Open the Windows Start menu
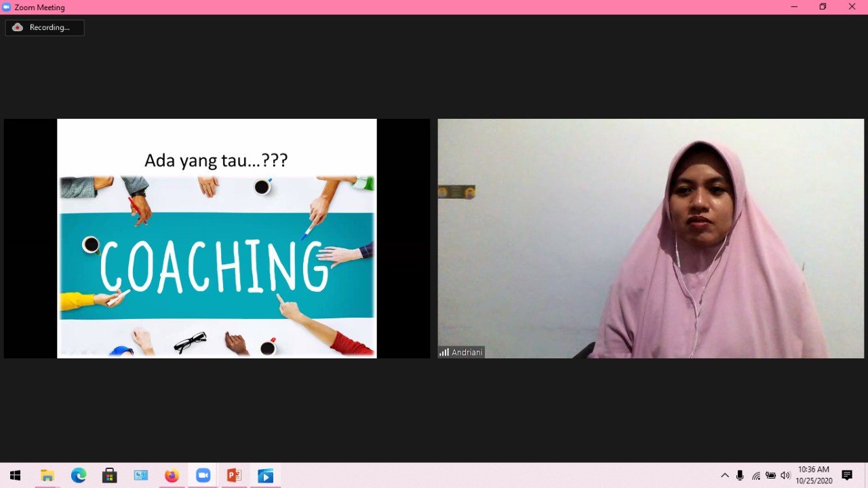This screenshot has width=868, height=488. (15, 476)
